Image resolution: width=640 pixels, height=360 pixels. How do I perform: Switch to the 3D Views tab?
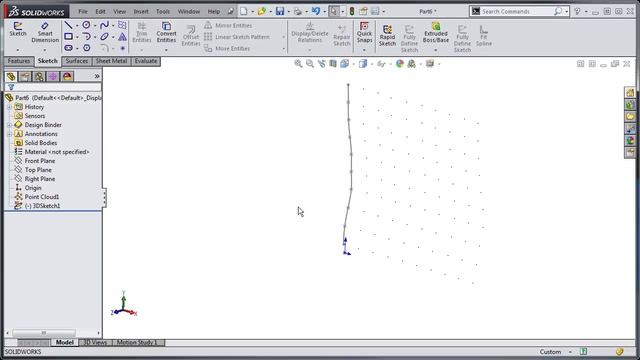(x=95, y=342)
